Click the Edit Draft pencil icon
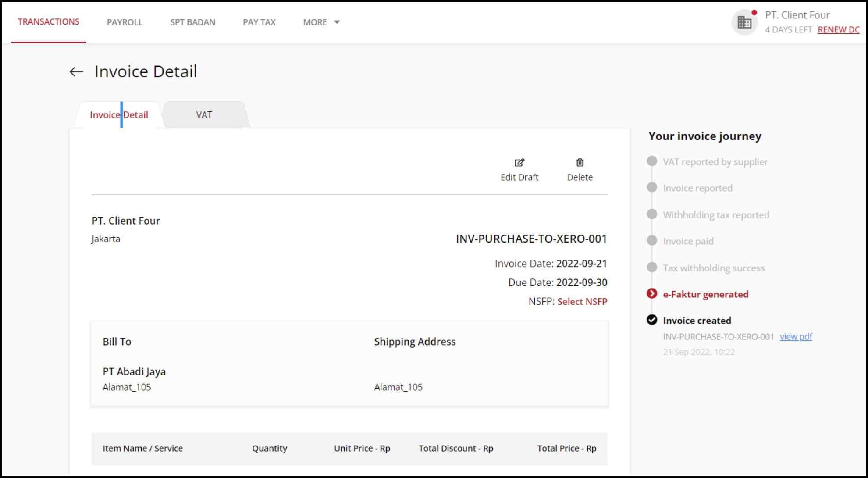 pyautogui.click(x=519, y=163)
